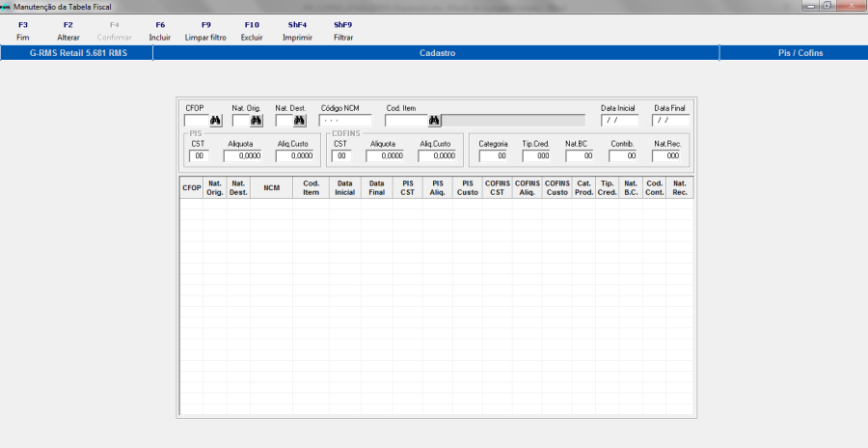Print using ShF4 Imprimir
The image size is (868, 448).
tap(297, 31)
